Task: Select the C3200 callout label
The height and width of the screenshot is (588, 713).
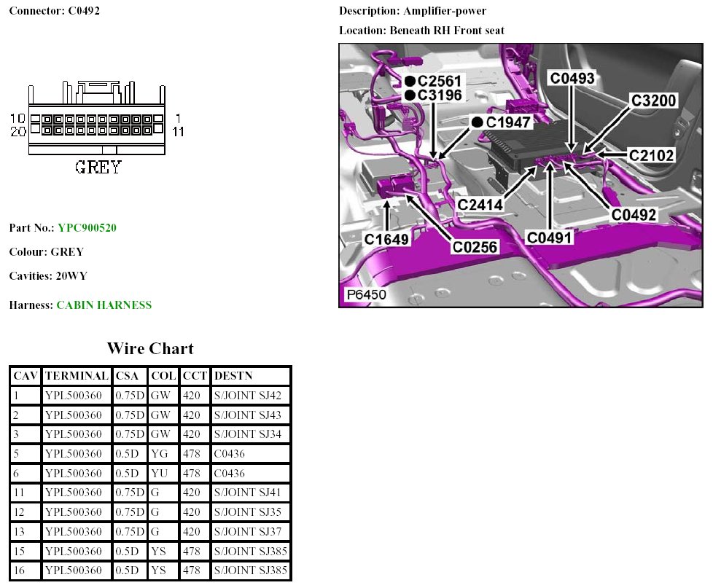Action: (654, 101)
